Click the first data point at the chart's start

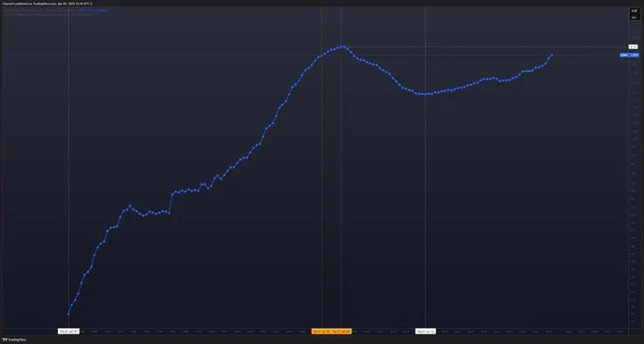[x=68, y=314]
